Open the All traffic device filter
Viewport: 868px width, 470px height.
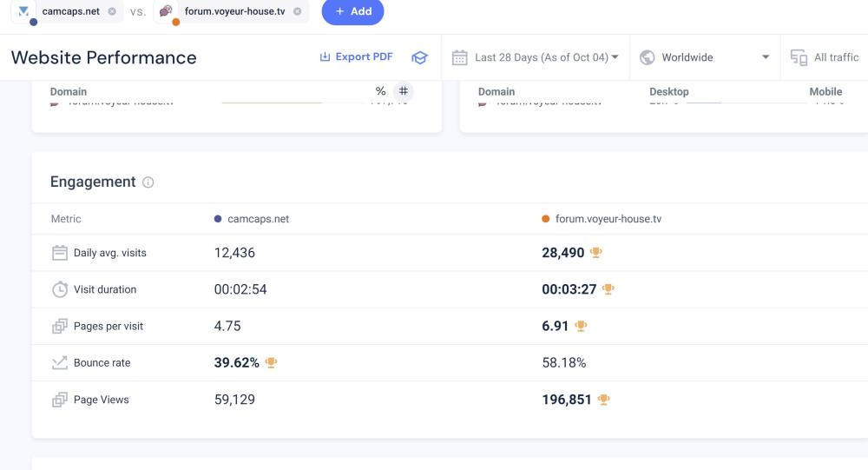pyautogui.click(x=825, y=57)
